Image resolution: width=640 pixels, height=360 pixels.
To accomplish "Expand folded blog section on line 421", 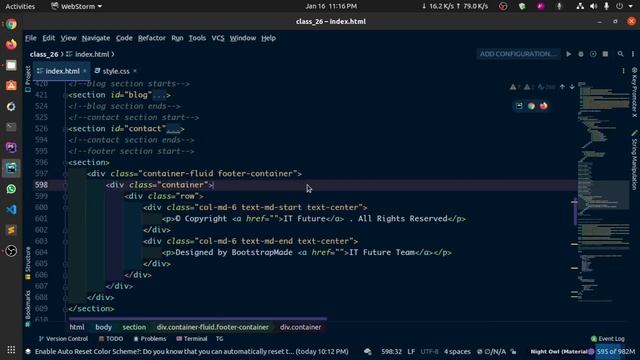I will click(158, 95).
